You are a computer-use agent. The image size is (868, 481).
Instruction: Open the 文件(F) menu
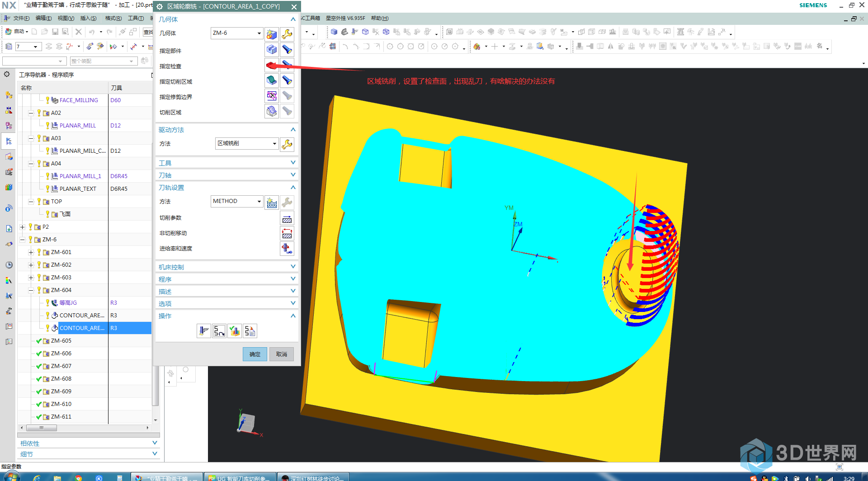(21, 18)
